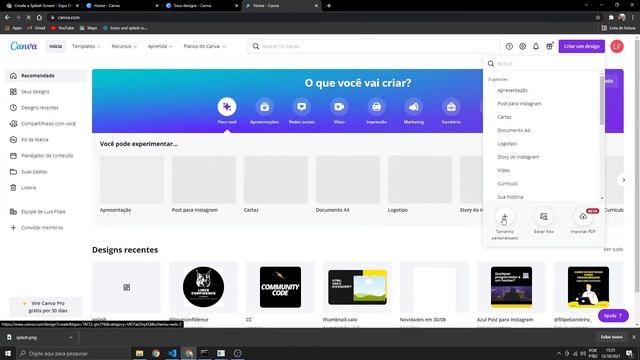Open the settings gear icon
The height and width of the screenshot is (360, 640).
[522, 47]
